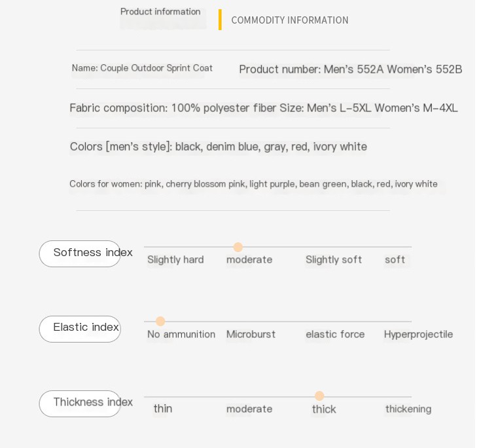479x448 pixels.
Task: Click the 'Name: Couple Outdoor Sprint Coat' text
Action: pyautogui.click(x=142, y=68)
